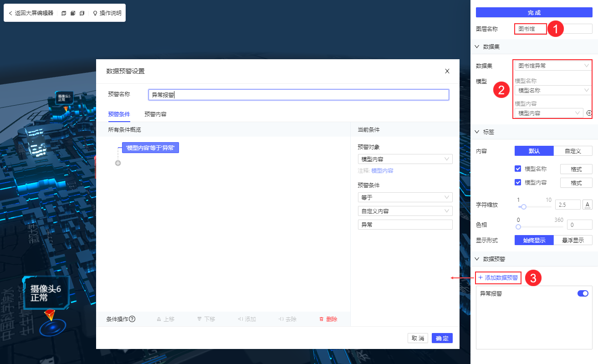Switch to 预警内容 tab

pyautogui.click(x=155, y=114)
